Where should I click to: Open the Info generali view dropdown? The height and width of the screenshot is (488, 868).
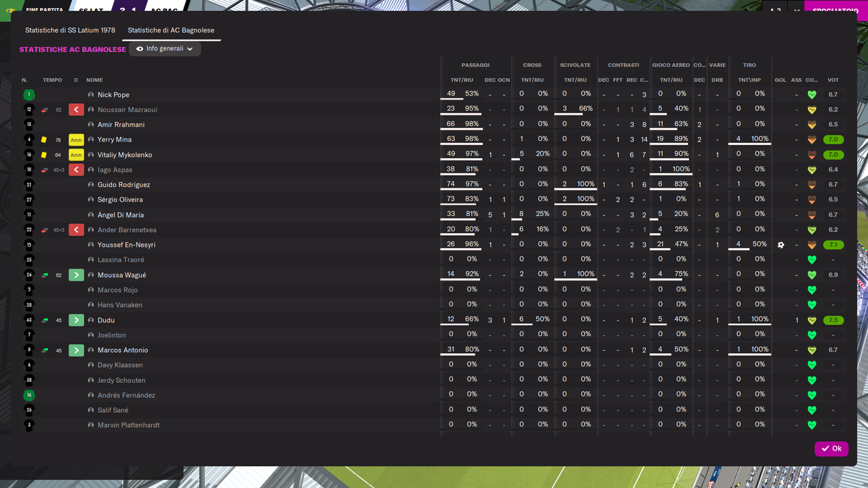pos(165,49)
